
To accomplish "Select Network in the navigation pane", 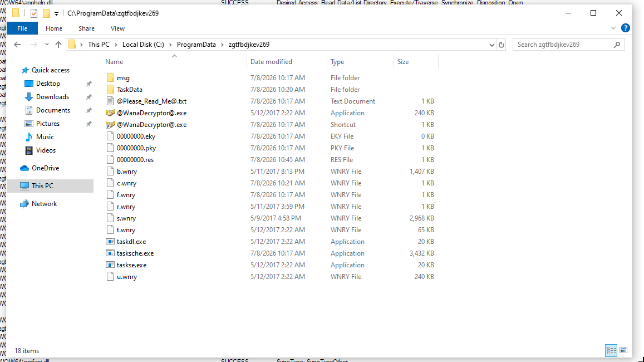I will [x=44, y=204].
